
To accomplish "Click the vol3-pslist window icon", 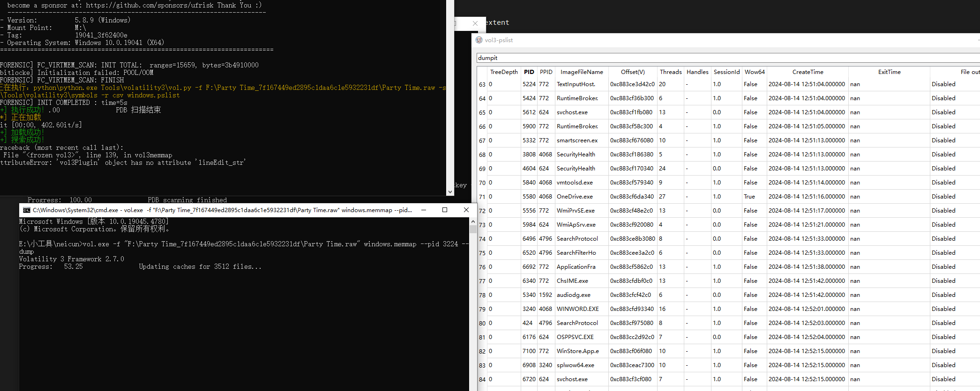I will (479, 40).
